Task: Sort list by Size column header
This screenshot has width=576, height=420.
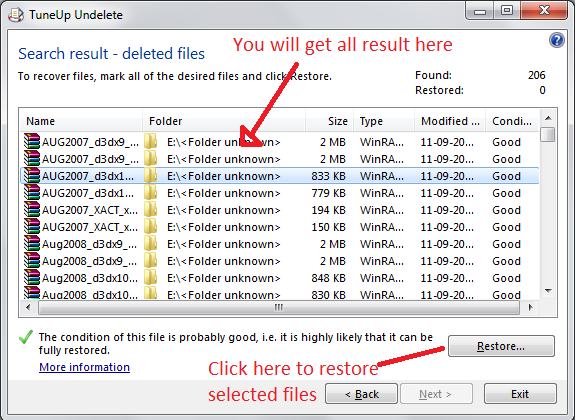Action: [330, 121]
